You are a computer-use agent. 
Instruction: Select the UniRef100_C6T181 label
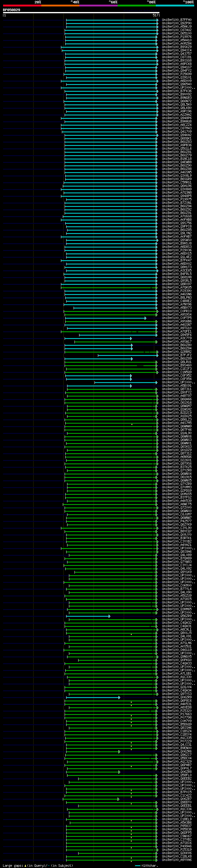[176, 57]
